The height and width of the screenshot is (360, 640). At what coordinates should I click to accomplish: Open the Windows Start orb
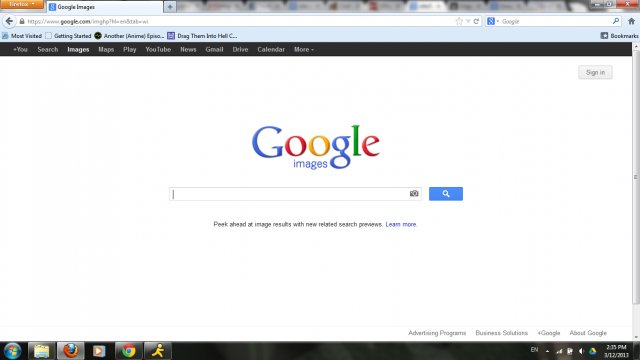coord(12,351)
